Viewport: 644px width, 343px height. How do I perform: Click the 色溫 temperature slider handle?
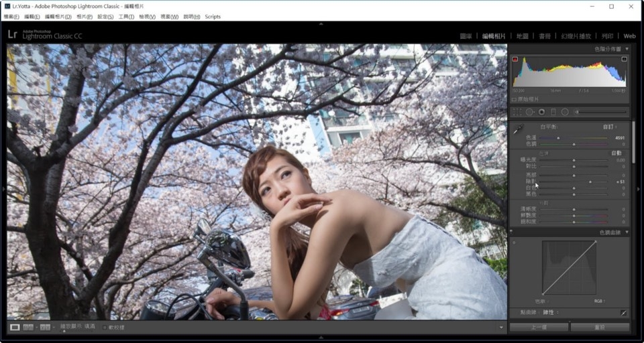click(557, 138)
